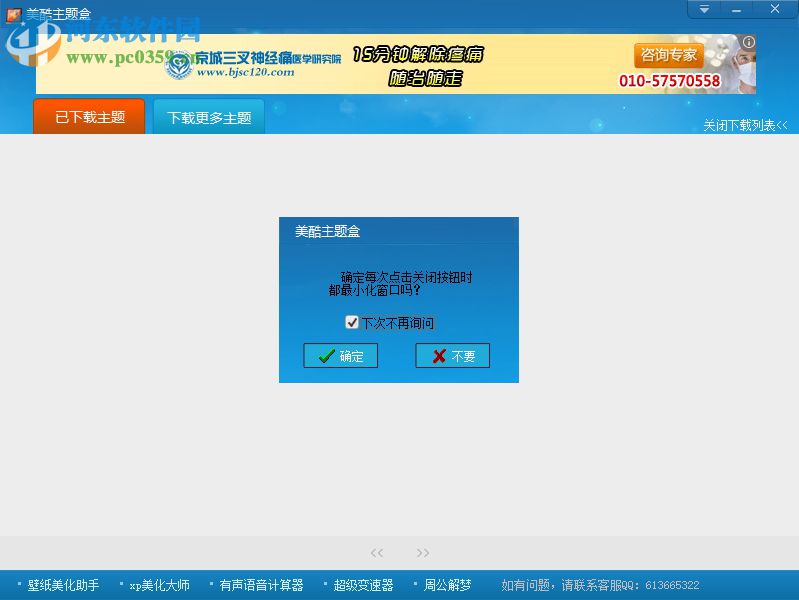Click the app logo icon in title bar
This screenshot has height=600, width=799.
13,15
